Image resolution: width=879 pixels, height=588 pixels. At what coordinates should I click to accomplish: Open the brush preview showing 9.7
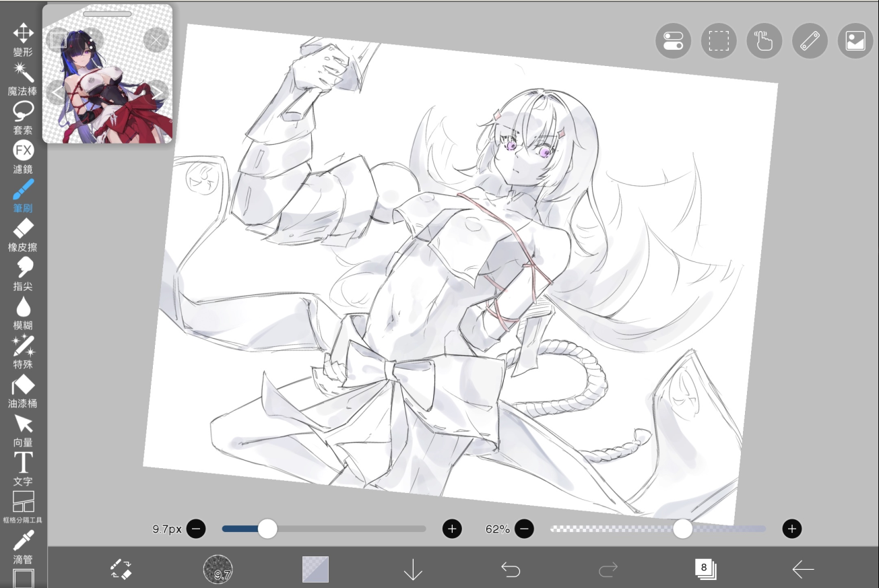(218, 569)
